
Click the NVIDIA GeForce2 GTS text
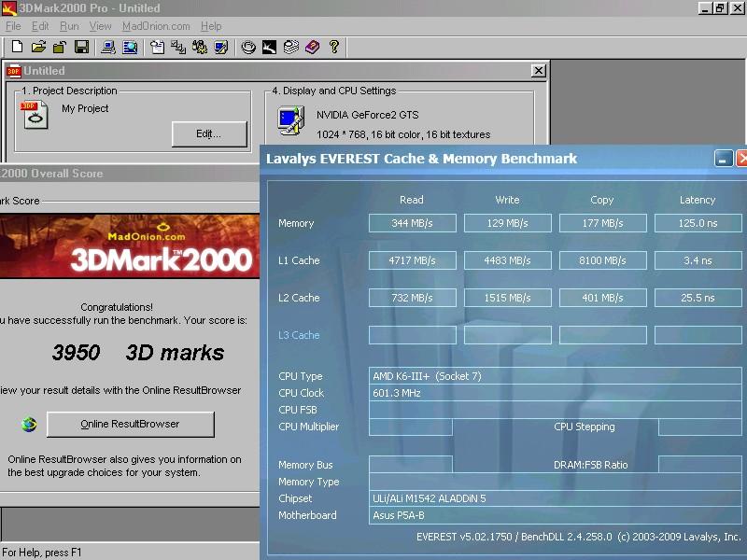367,115
